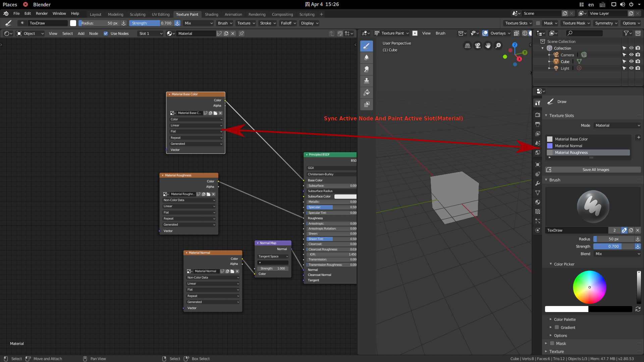Switch to the Shading workspace tab
Viewport: 644px width, 362px height.
click(211, 14)
